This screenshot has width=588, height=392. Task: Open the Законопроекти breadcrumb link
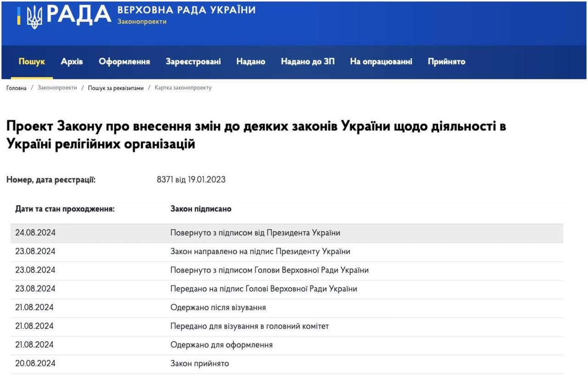coord(57,88)
